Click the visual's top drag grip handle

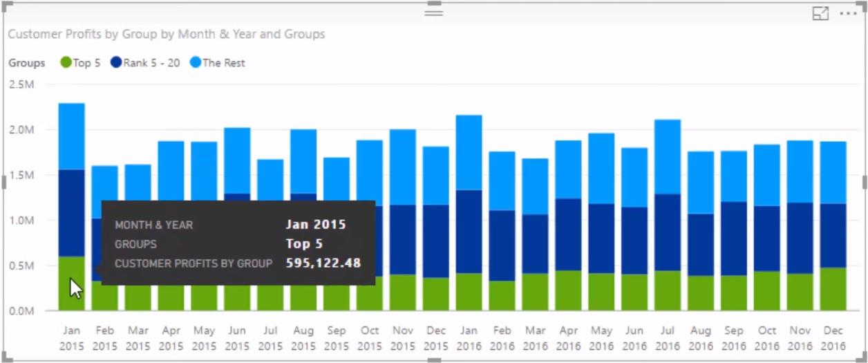pos(434,13)
